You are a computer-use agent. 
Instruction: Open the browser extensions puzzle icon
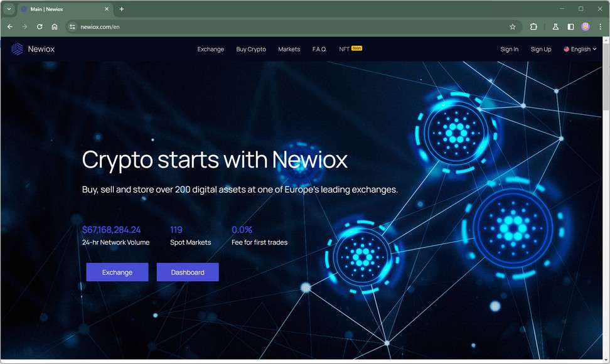533,27
